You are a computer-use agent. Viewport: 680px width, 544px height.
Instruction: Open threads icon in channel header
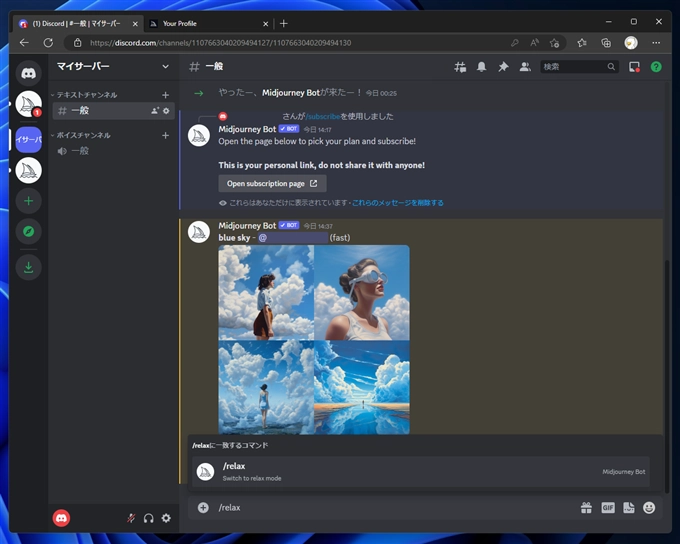[x=460, y=67]
